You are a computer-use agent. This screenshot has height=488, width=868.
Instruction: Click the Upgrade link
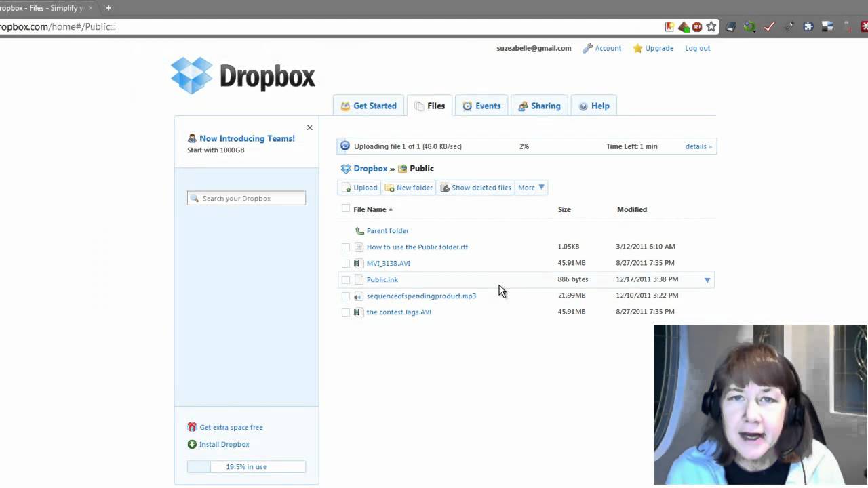click(659, 48)
